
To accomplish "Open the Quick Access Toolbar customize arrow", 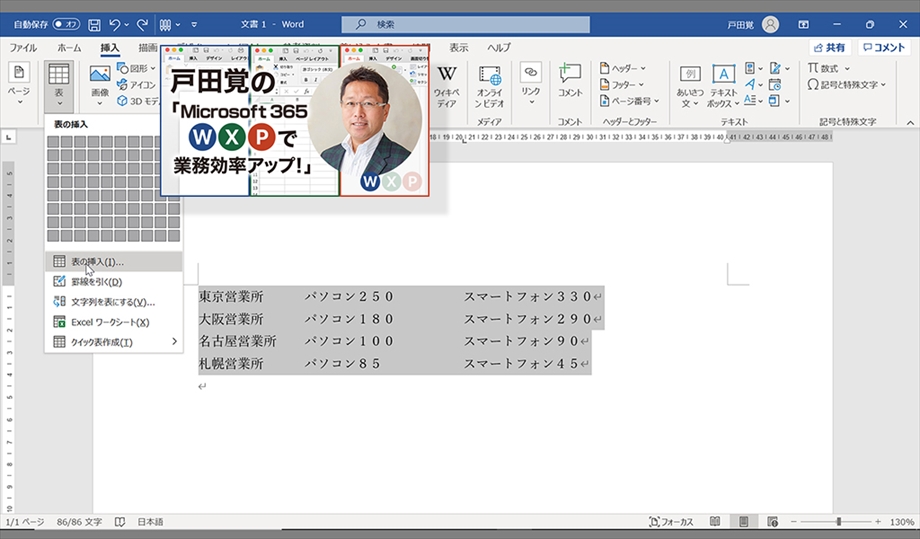I will 194,25.
